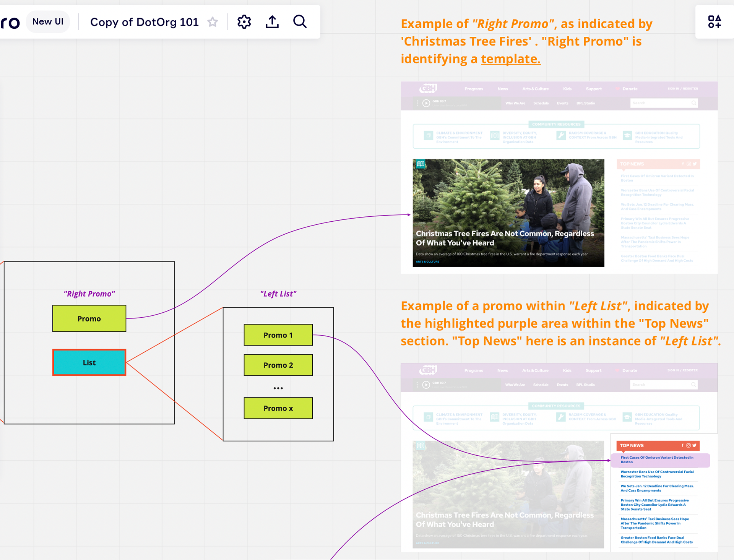
Task: Click Instagram icon in lower TOP NEWS header
Action: 689,445
